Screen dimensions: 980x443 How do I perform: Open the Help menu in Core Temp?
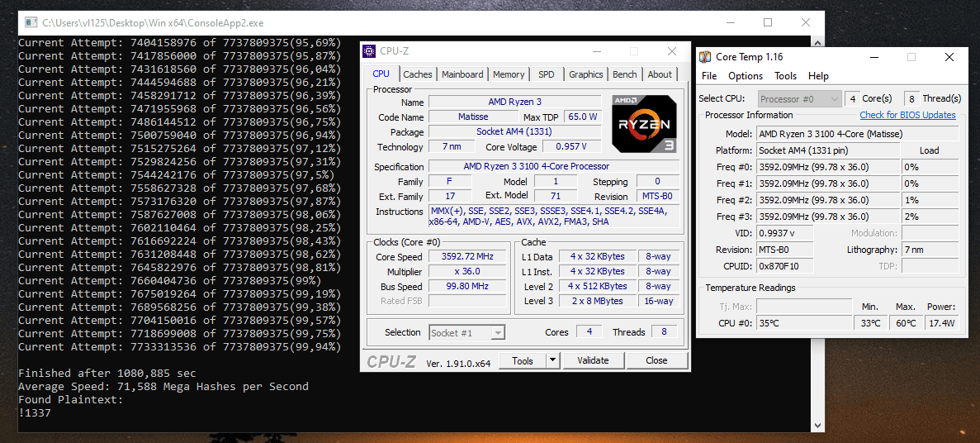tap(818, 76)
